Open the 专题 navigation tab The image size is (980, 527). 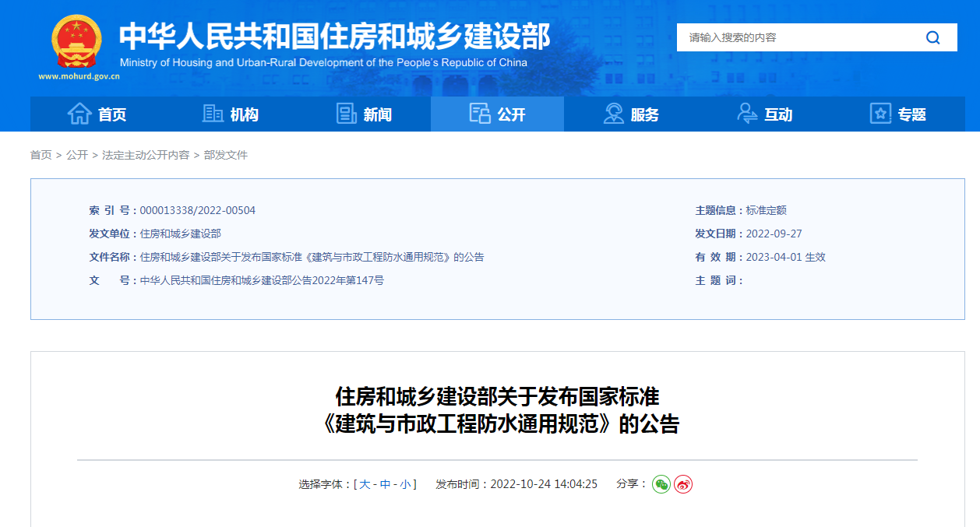click(897, 114)
